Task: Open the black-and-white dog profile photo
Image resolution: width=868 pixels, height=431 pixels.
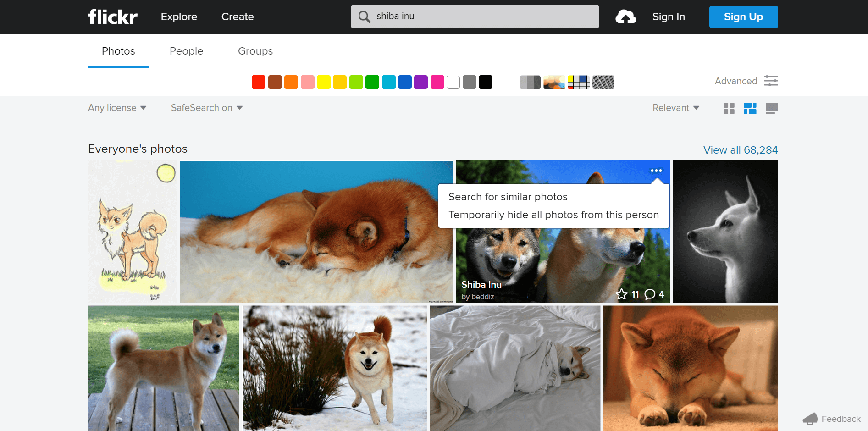Action: click(x=725, y=232)
